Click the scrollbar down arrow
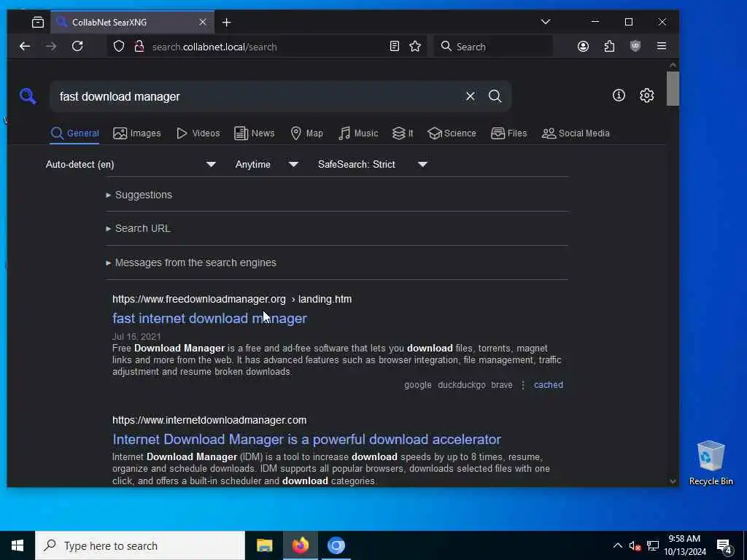Screen dimensions: 747x560 (672, 481)
